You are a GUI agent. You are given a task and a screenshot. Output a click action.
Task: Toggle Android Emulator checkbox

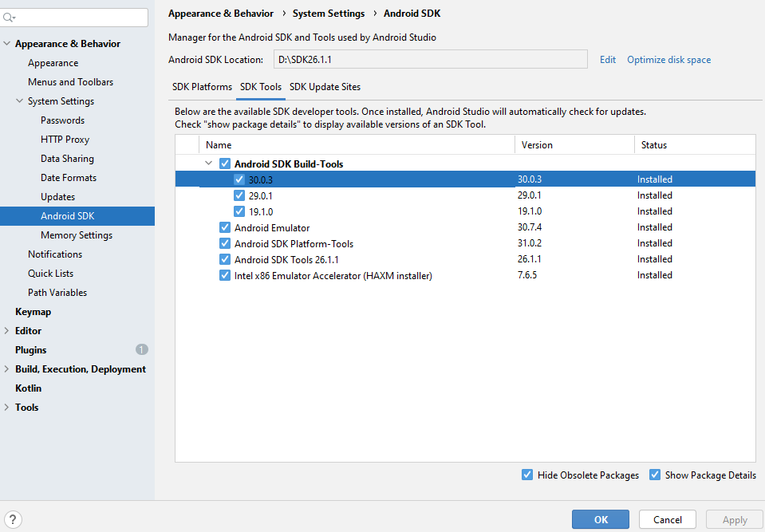click(x=225, y=228)
